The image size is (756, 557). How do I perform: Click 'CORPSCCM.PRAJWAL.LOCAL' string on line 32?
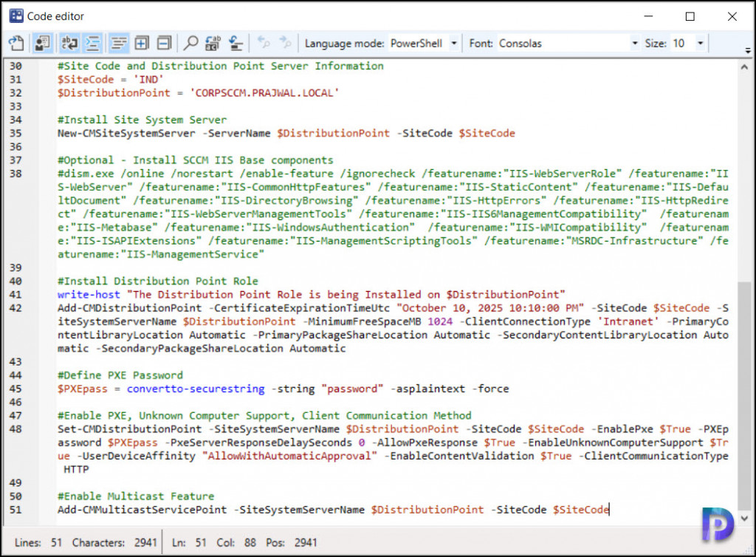pyautogui.click(x=265, y=92)
